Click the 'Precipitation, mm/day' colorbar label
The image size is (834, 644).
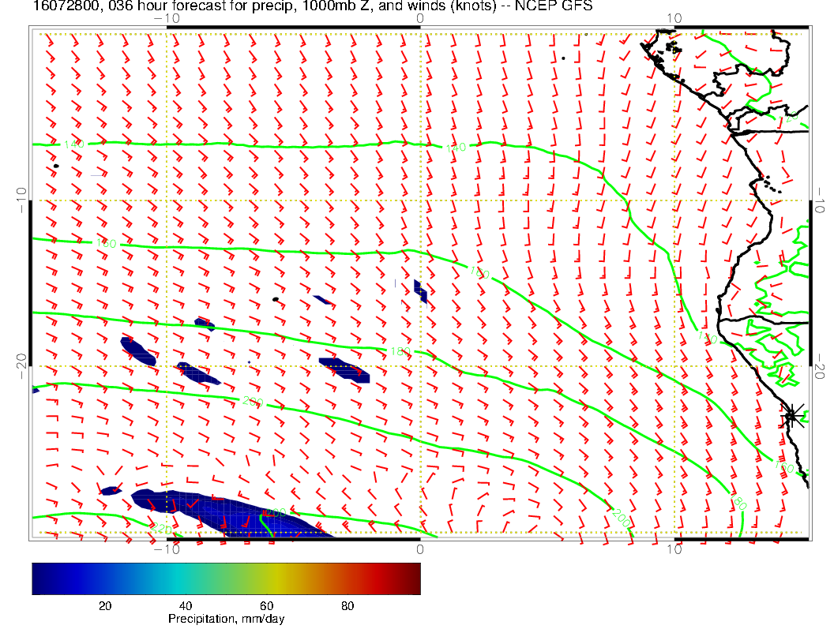point(226,620)
